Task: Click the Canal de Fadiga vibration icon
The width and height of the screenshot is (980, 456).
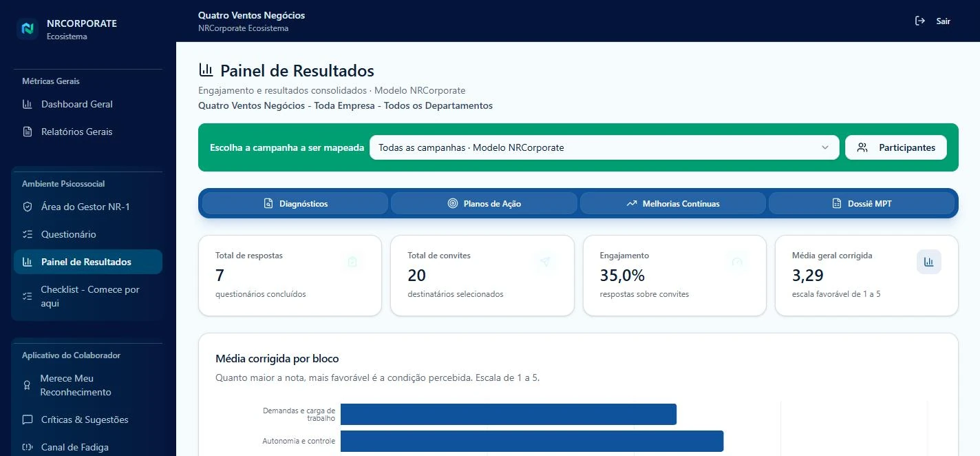Action: [28, 447]
